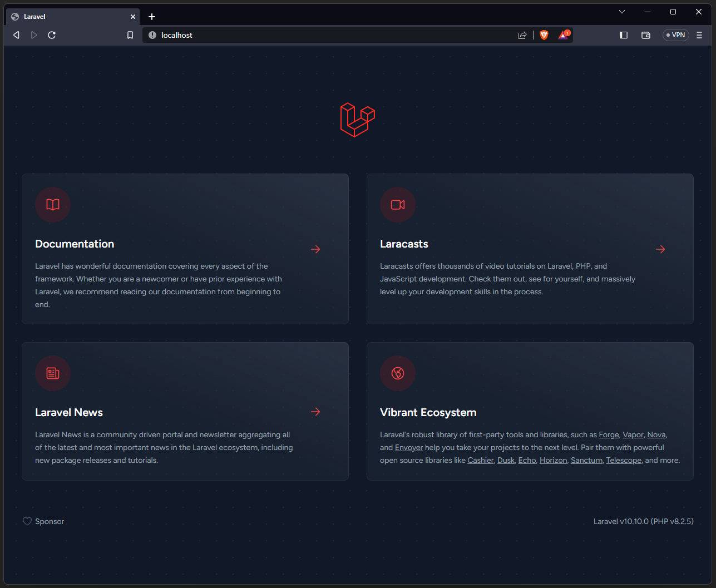The height and width of the screenshot is (588, 716).
Task: Click the heart icon next to Sponsor
Action: [x=27, y=521]
